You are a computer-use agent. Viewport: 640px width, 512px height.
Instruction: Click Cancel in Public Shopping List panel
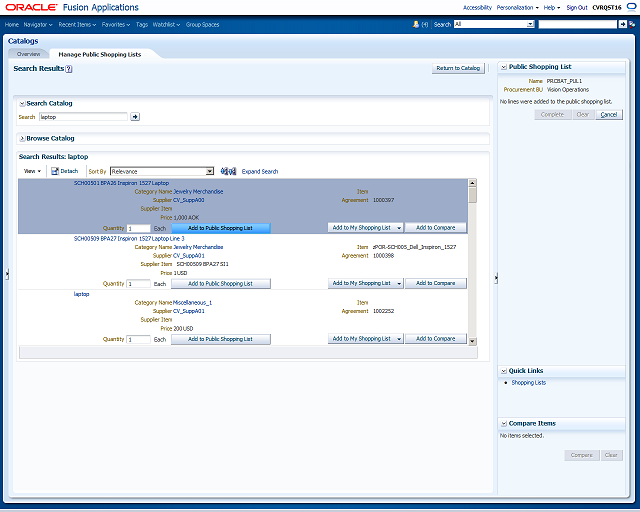[609, 115]
